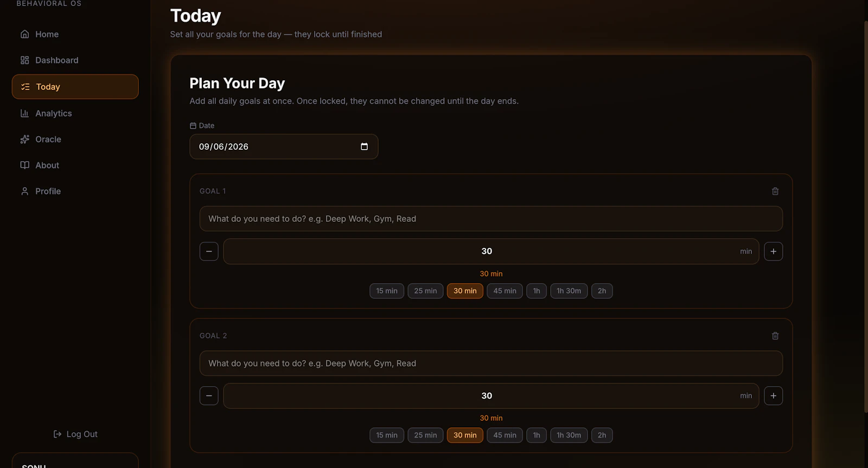Open the Profile page
The image size is (868, 468).
tap(75, 191)
